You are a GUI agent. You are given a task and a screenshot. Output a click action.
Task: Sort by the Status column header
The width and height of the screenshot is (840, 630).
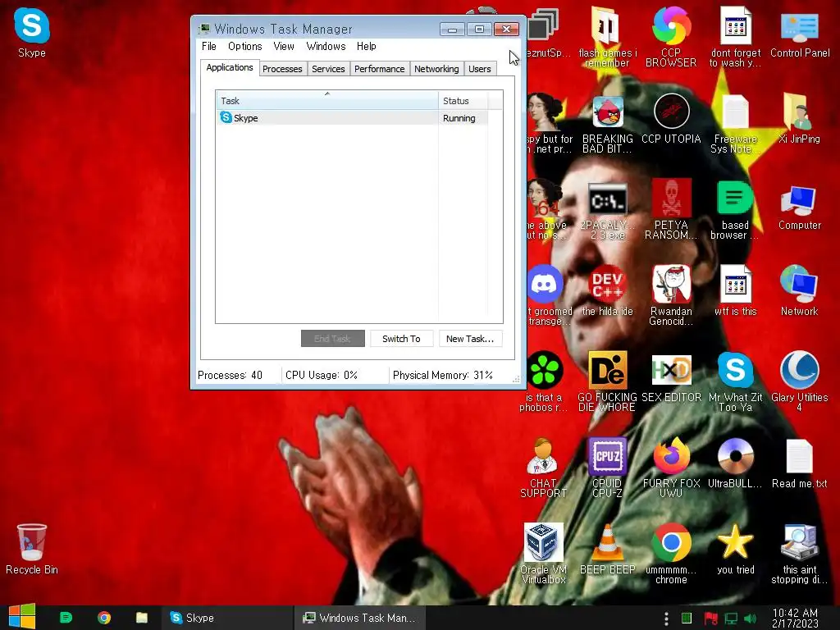tap(463, 101)
